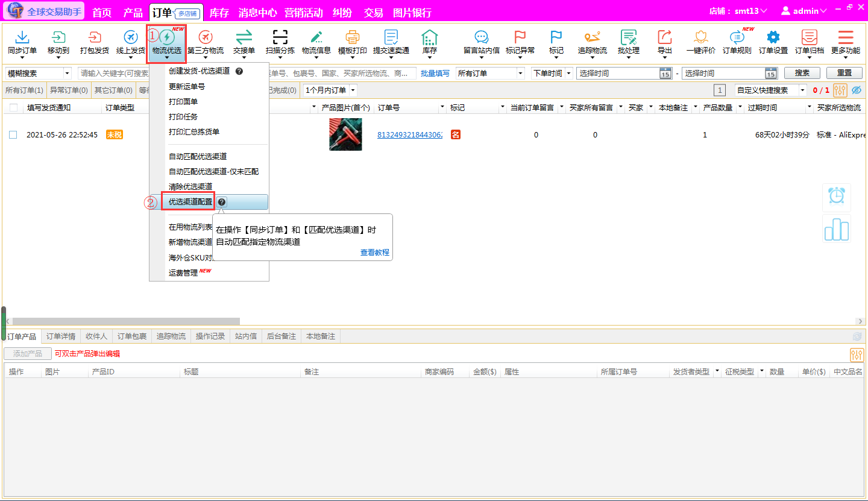Toggle the orange column filter icon near 0 / 1

(x=840, y=90)
